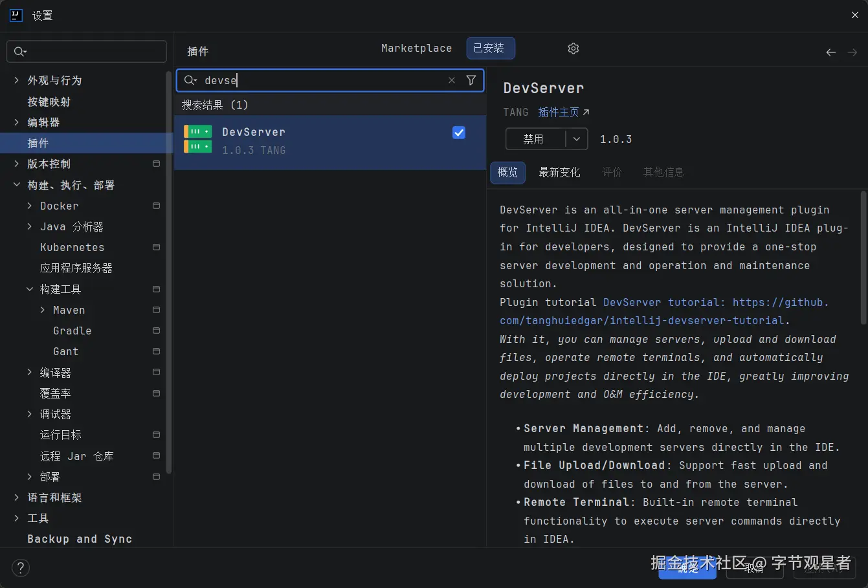
Task: Click the external link arrow beside 插件主页
Action: [586, 113]
